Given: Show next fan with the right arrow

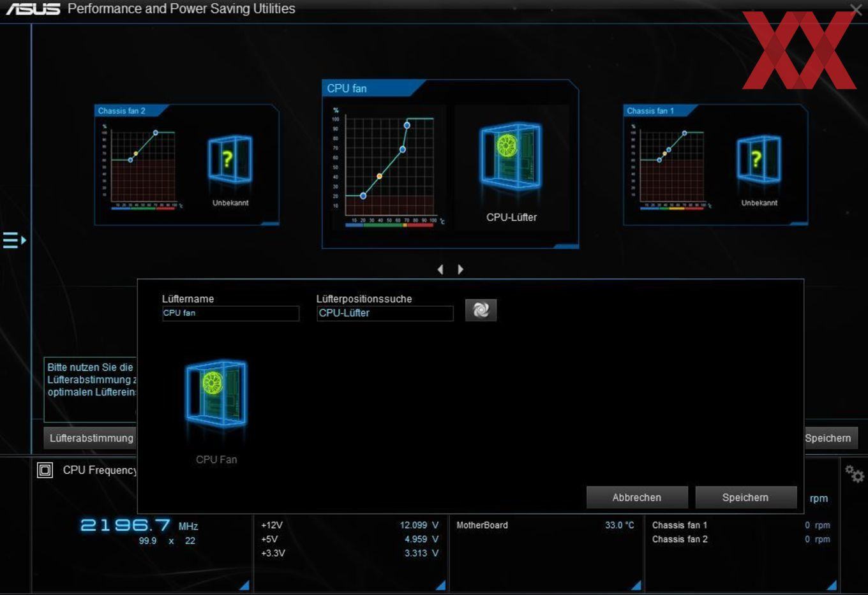Looking at the screenshot, I should click(460, 269).
